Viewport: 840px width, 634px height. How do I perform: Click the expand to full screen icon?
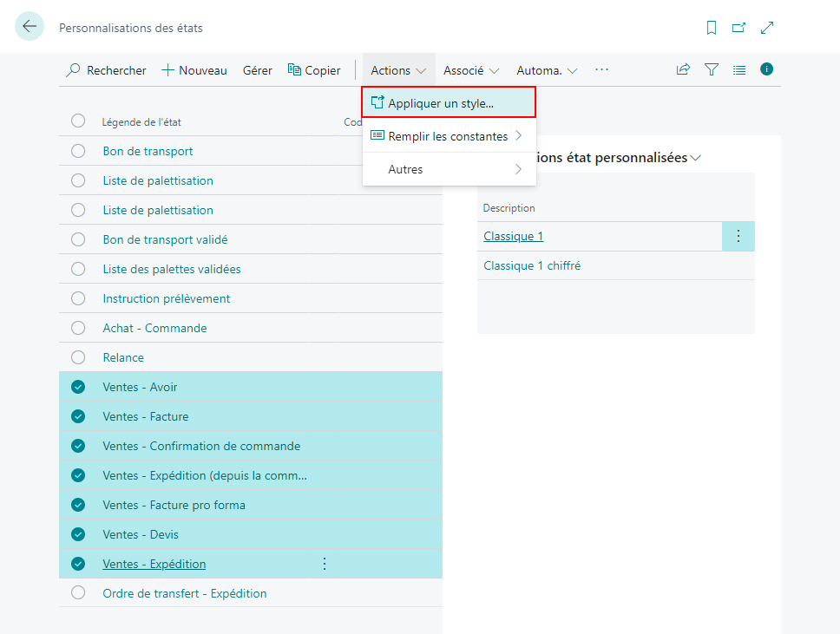click(767, 27)
